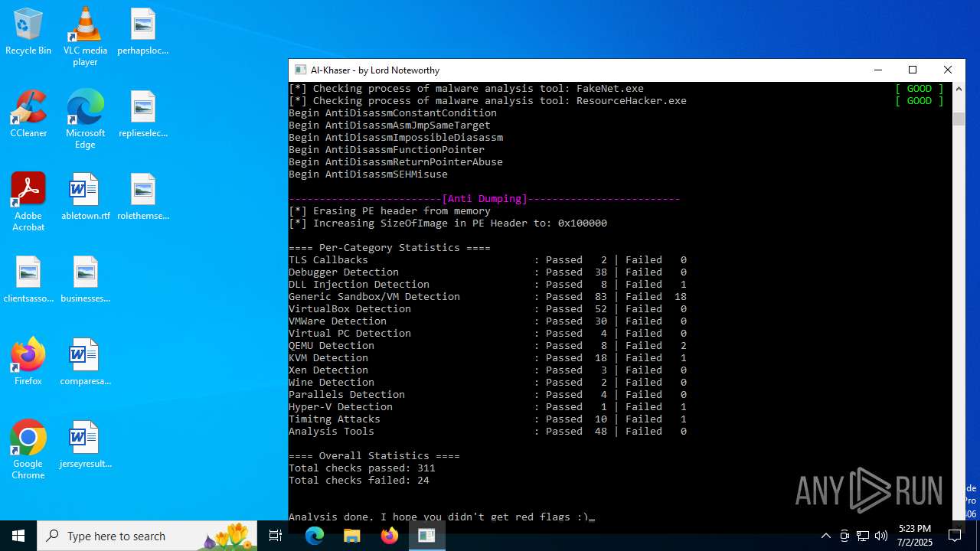
Task: Click the GOOD status for ResourceHacker.exe
Action: coord(920,101)
